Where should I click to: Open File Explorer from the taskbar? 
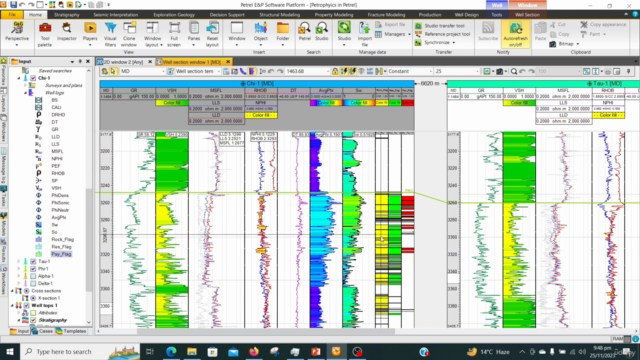[x=192, y=351]
